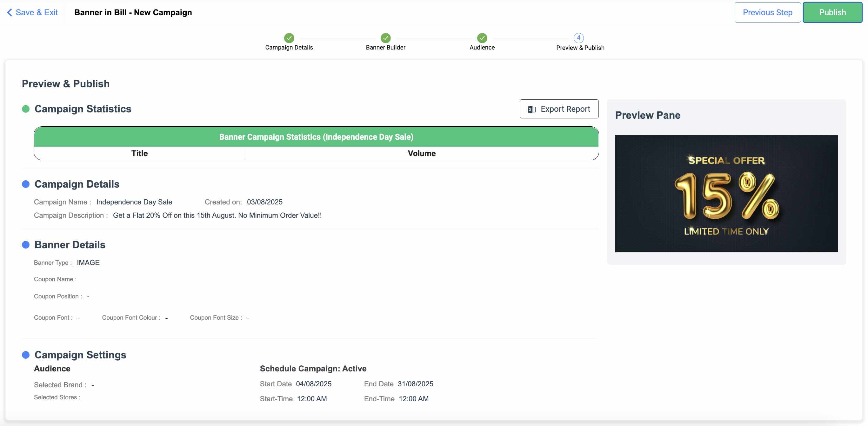868x426 pixels.
Task: Go back using the Previous Step button
Action: coord(767,12)
